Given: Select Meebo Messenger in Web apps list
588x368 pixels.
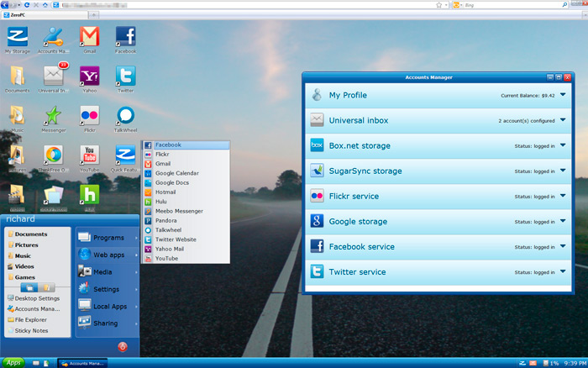Looking at the screenshot, I should pos(186,211).
